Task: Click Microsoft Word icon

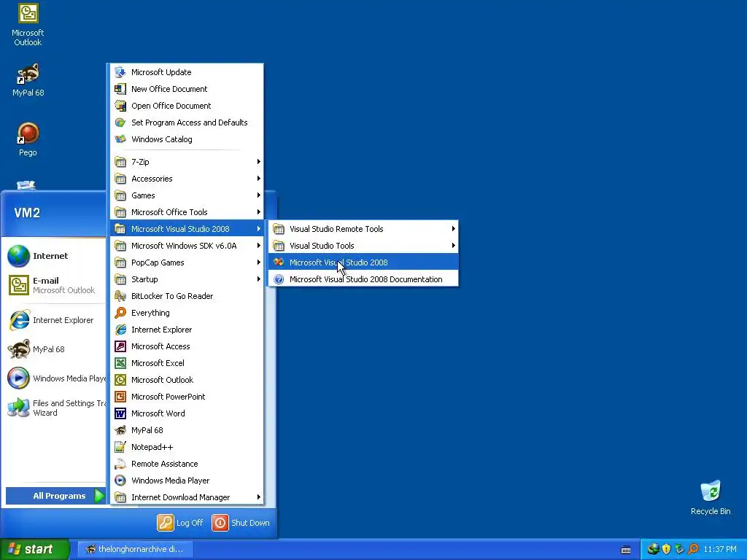Action: click(120, 413)
